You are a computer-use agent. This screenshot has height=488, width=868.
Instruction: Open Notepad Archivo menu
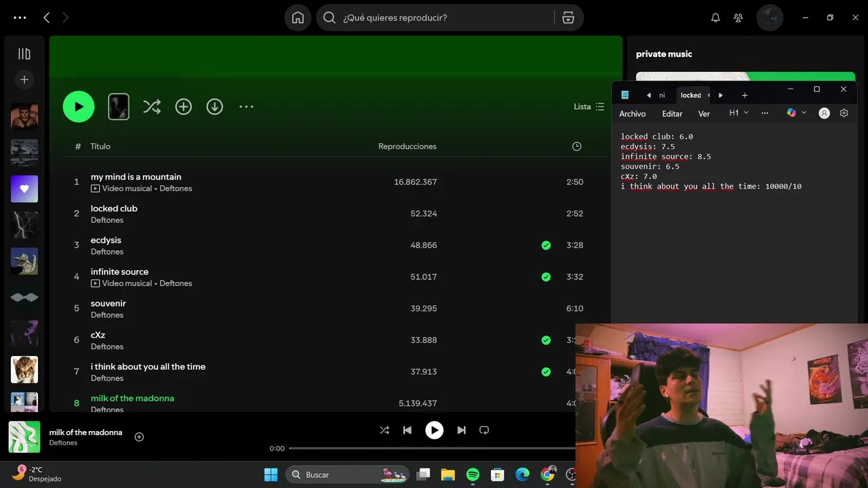[x=632, y=114]
